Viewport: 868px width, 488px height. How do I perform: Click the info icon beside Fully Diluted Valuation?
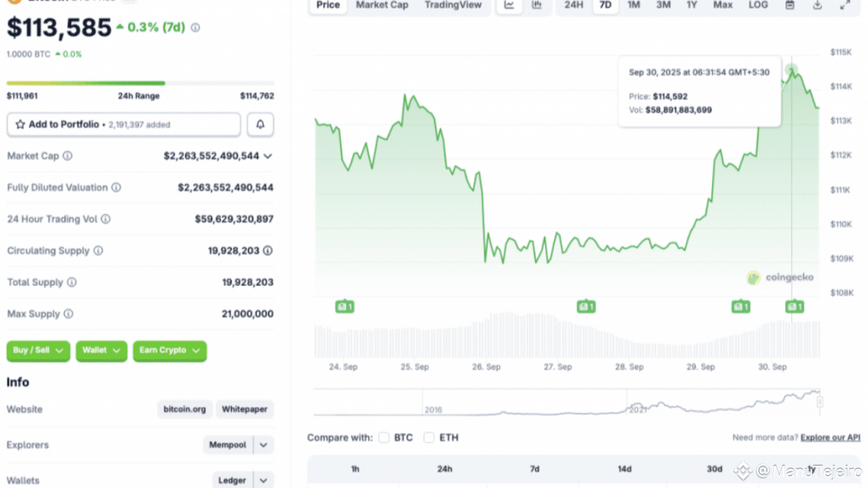116,188
